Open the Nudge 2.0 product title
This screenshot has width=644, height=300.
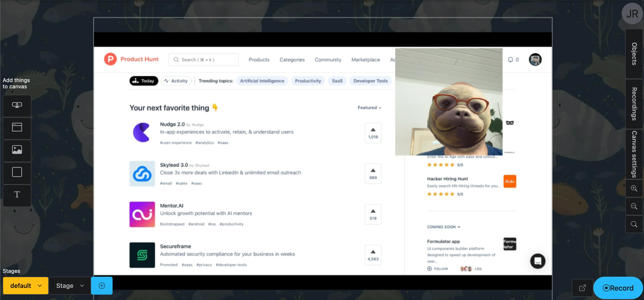point(172,124)
